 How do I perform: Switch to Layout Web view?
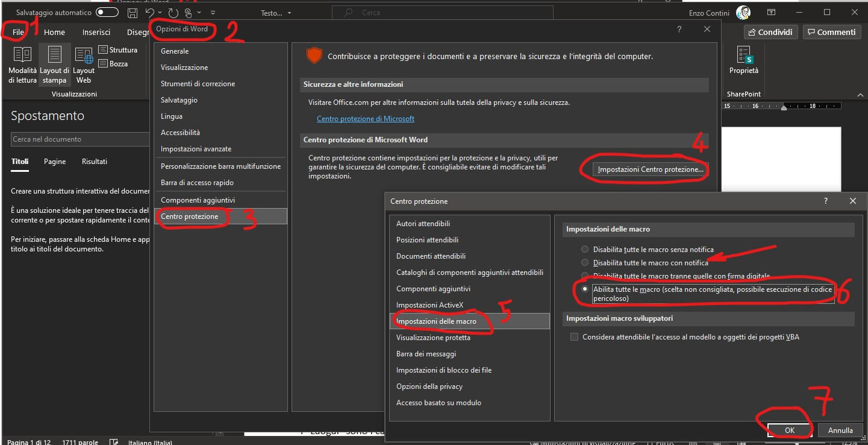click(x=84, y=65)
